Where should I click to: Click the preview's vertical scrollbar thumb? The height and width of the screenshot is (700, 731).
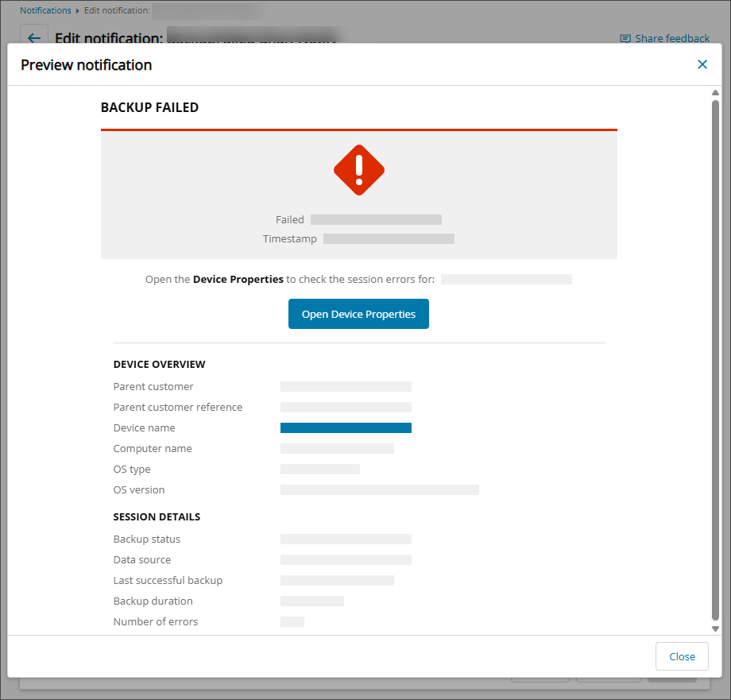click(x=715, y=358)
